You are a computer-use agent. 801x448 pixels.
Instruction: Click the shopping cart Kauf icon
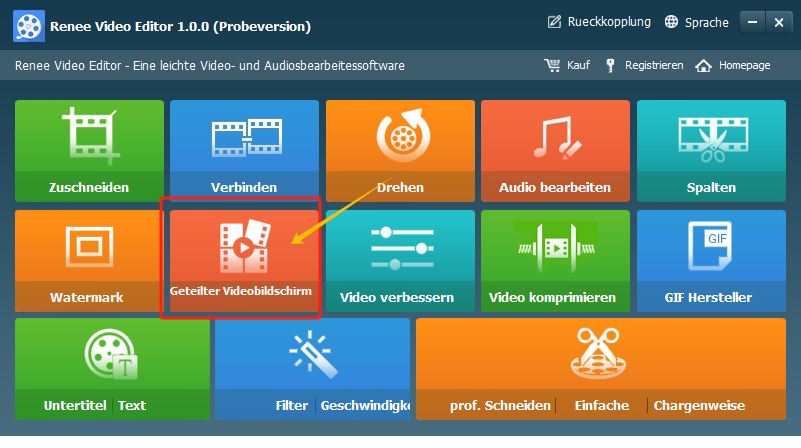pyautogui.click(x=552, y=65)
